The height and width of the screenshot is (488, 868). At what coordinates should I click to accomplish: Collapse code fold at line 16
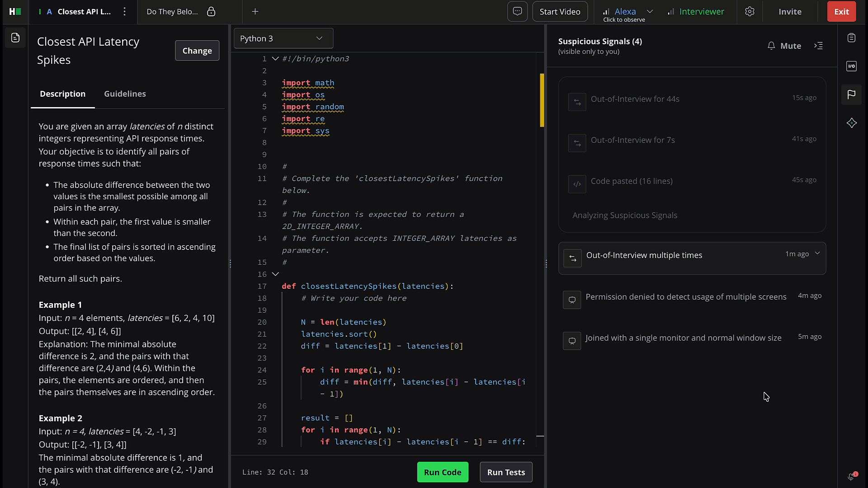click(x=275, y=274)
